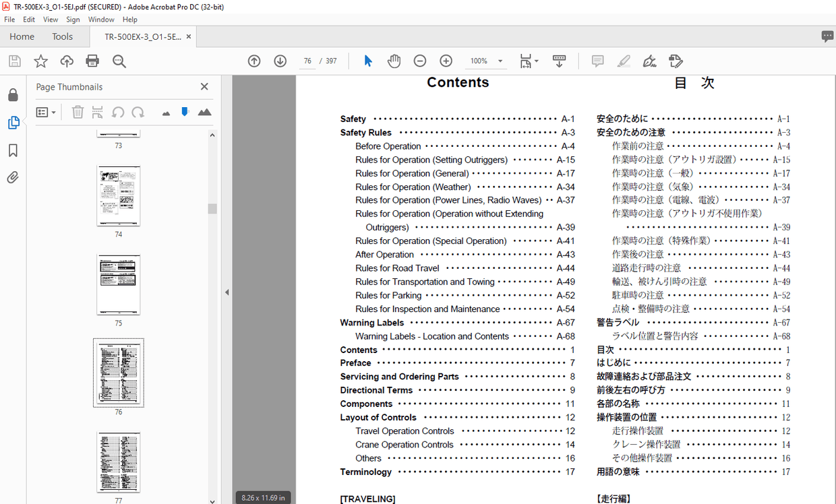The width and height of the screenshot is (836, 504).
Task: Open the Attachments panel icon
Action: [x=12, y=177]
